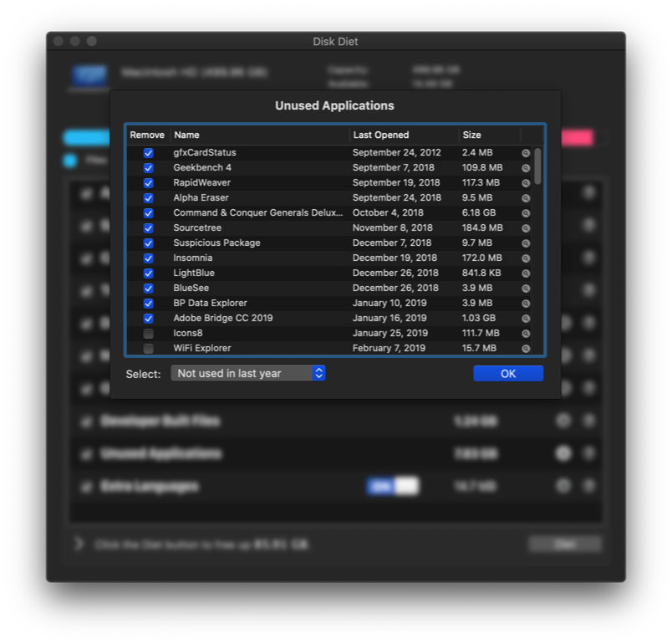Uncheck BP Data Explorer for removal
This screenshot has width=672, height=644.
click(x=148, y=304)
